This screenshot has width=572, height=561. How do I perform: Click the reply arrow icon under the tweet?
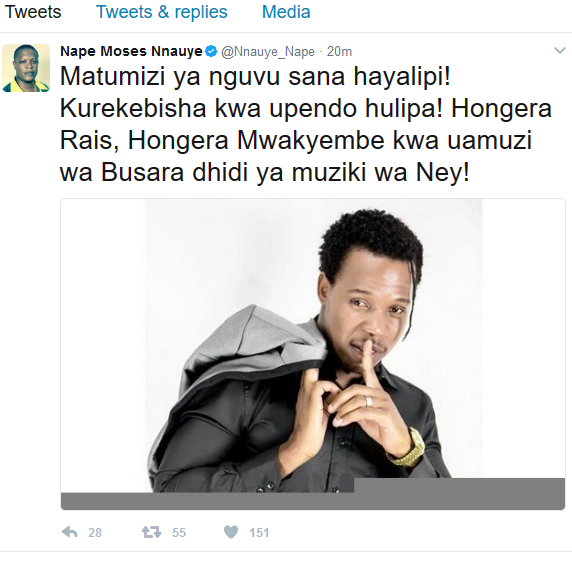pos(70,532)
